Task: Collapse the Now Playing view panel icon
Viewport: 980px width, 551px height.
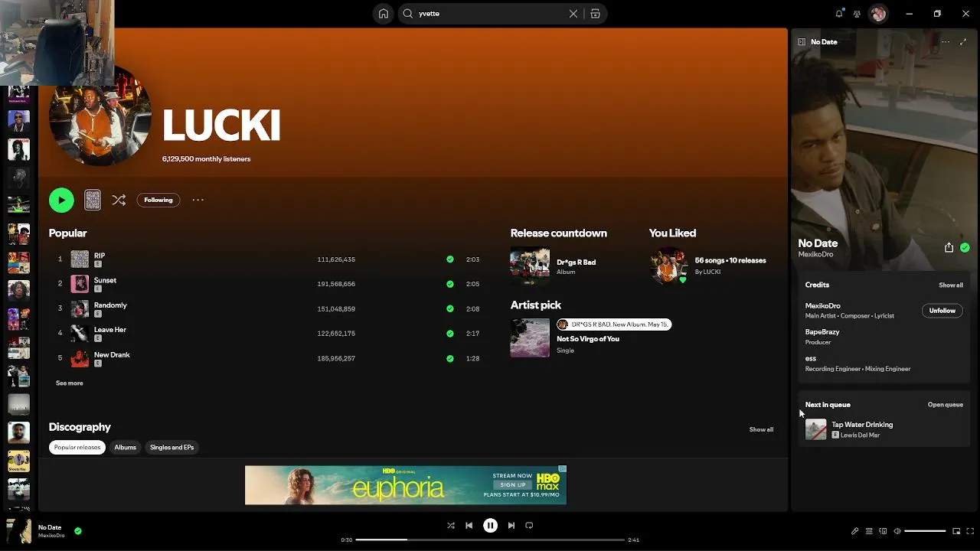Action: (802, 42)
